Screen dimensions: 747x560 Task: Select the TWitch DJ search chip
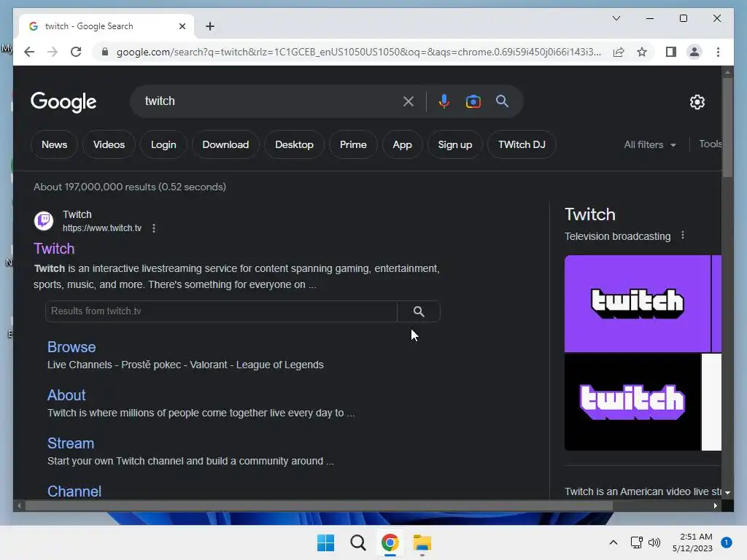pos(522,145)
